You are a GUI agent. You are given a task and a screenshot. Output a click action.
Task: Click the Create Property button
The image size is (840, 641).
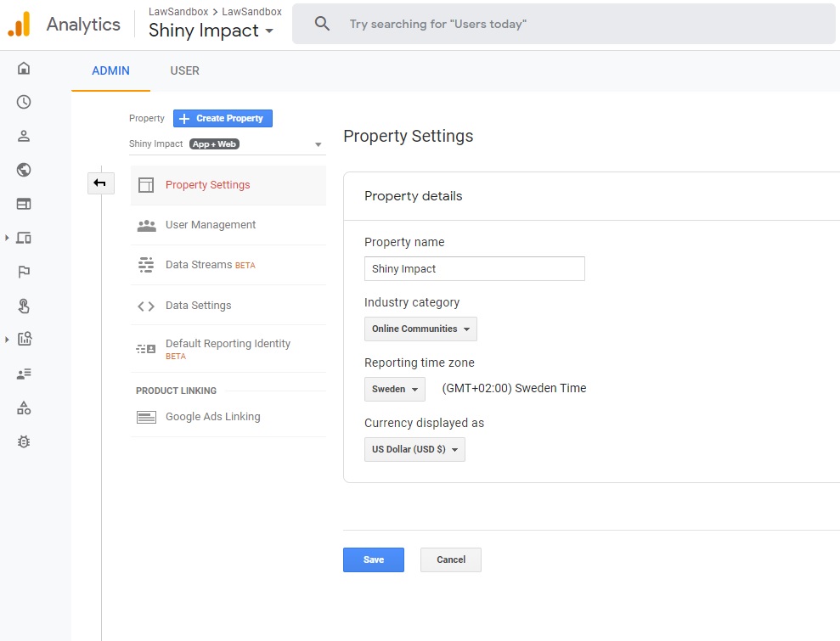point(223,118)
